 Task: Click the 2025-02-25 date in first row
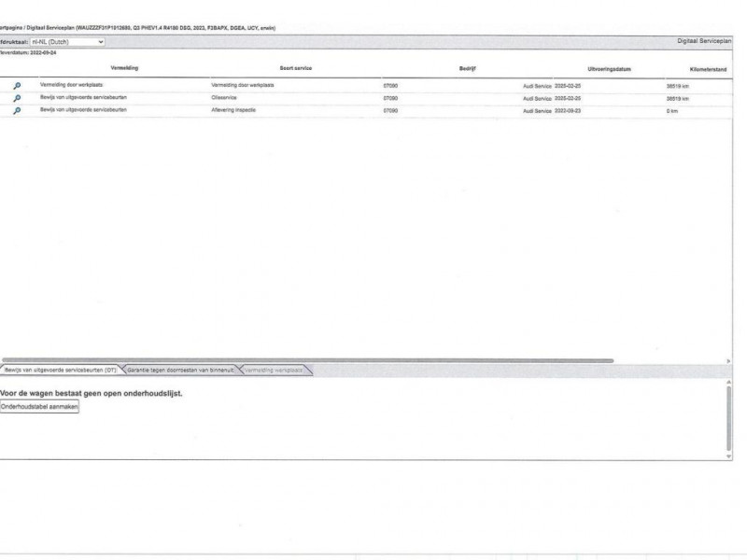(x=568, y=85)
